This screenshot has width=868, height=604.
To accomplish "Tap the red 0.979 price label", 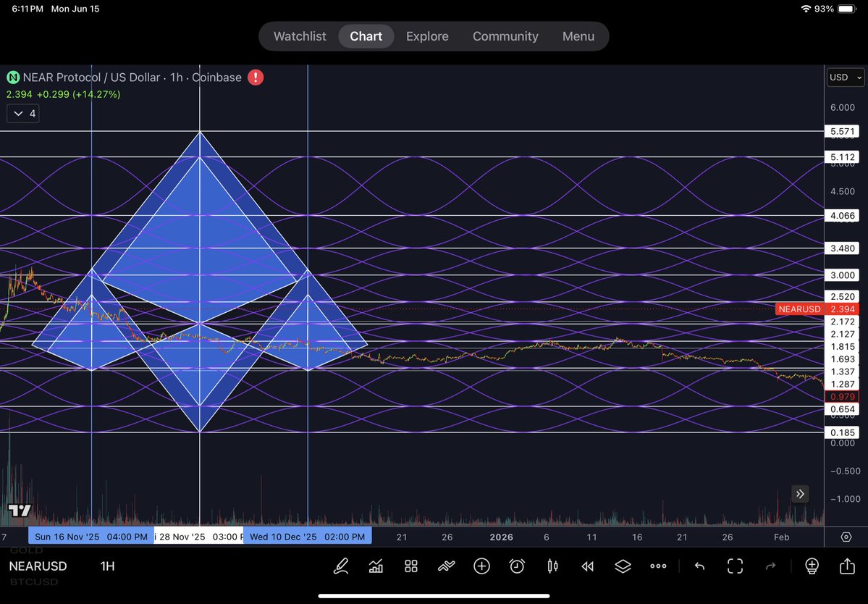I will (x=842, y=396).
